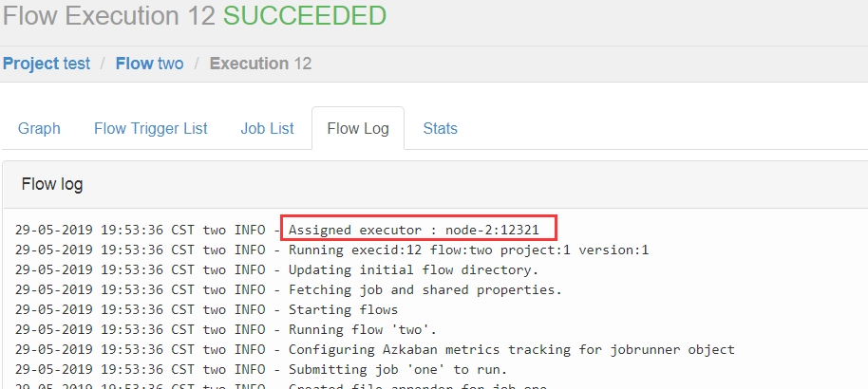Switch to the Job List tab
Screen dimensions: 868x389
268,128
